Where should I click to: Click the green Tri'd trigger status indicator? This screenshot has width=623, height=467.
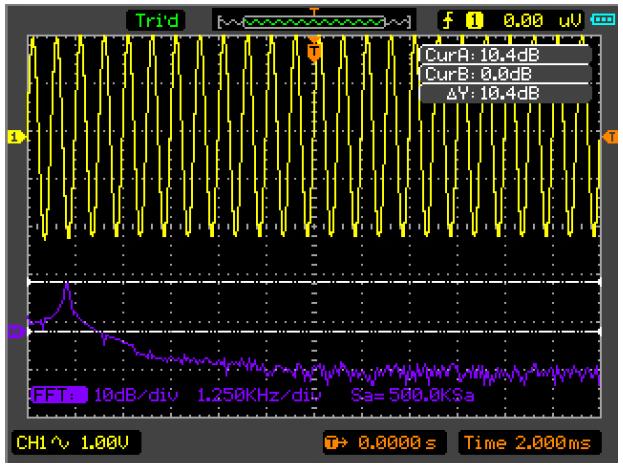click(x=156, y=20)
